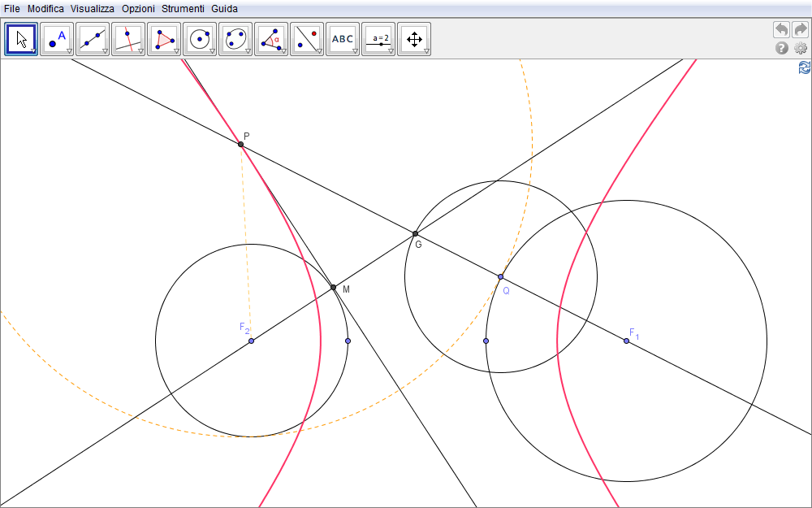Select the New Point tool
This screenshot has height=508, width=812.
tap(57, 38)
